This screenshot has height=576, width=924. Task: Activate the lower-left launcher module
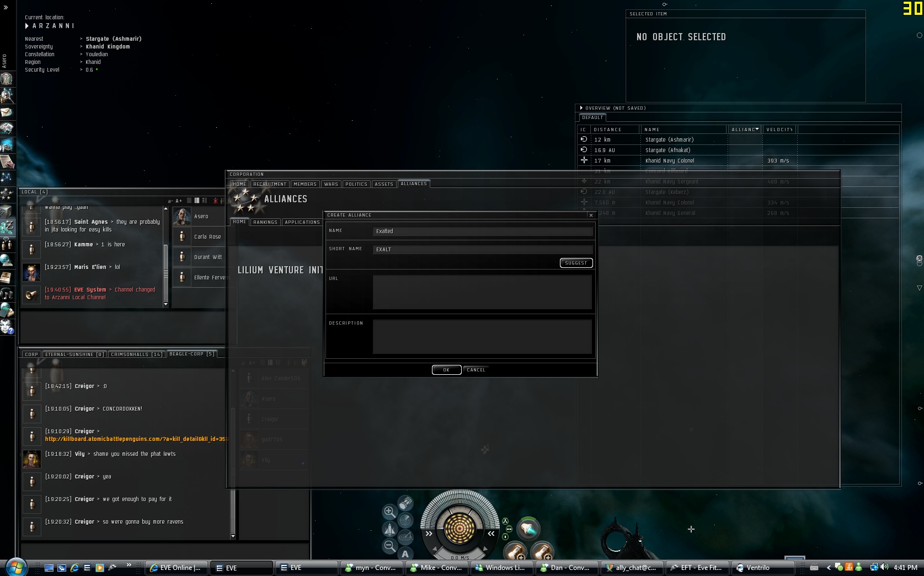click(516, 551)
